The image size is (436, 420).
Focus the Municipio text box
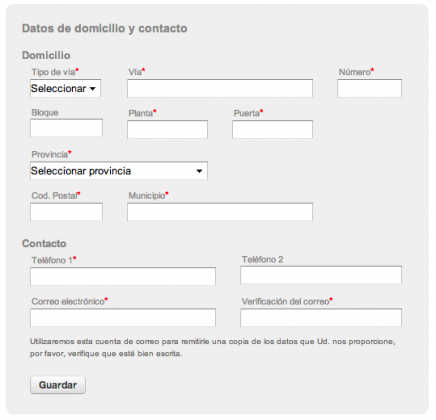point(220,212)
